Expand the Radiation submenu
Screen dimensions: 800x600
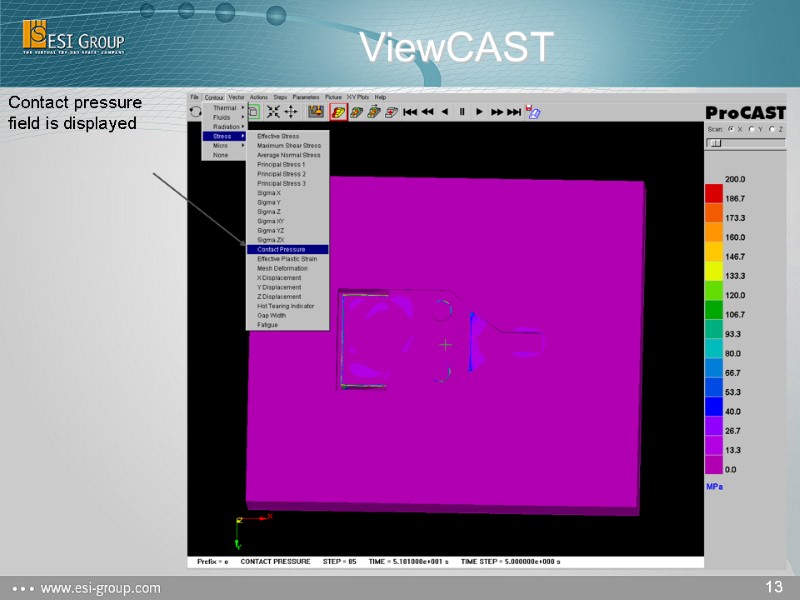pyautogui.click(x=224, y=127)
